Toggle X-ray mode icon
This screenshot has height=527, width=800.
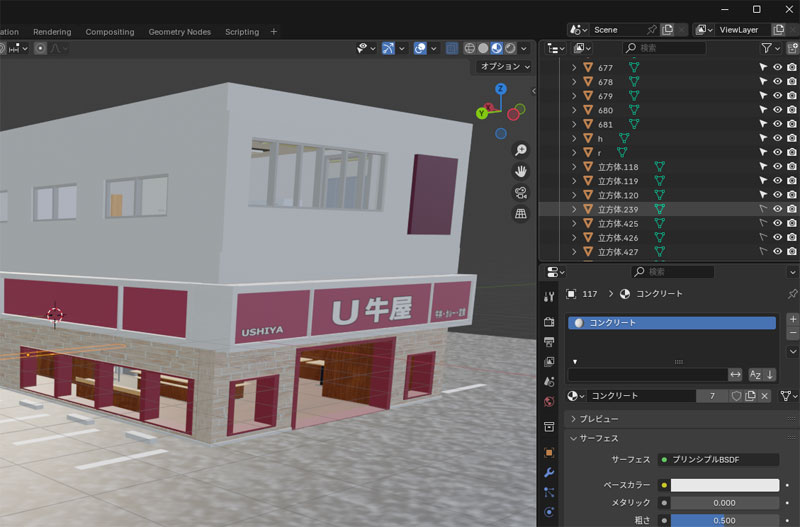[452, 48]
